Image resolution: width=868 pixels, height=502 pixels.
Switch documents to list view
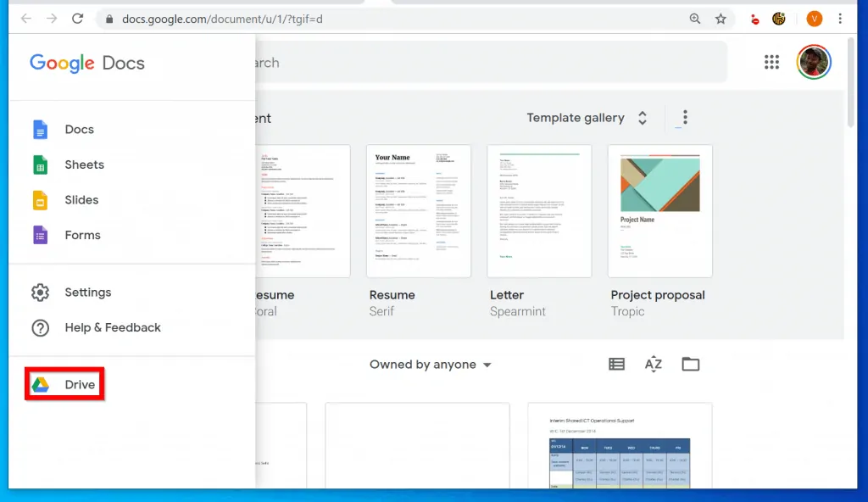tap(616, 364)
